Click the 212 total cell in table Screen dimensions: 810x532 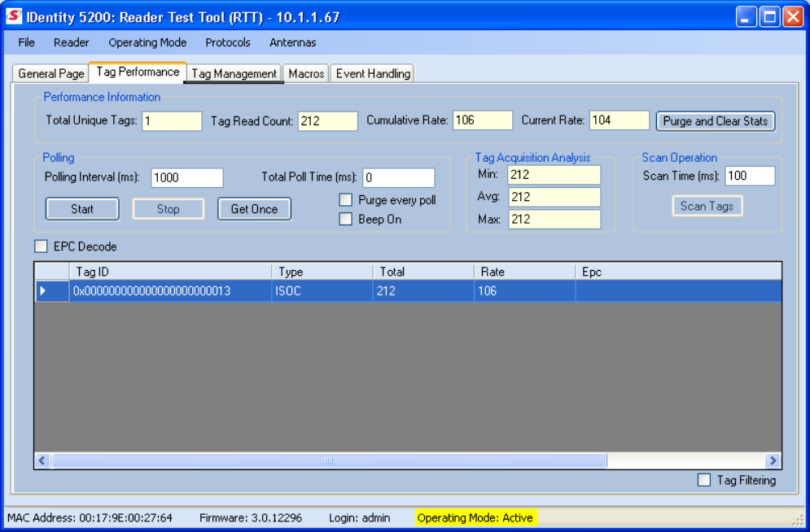pos(423,291)
